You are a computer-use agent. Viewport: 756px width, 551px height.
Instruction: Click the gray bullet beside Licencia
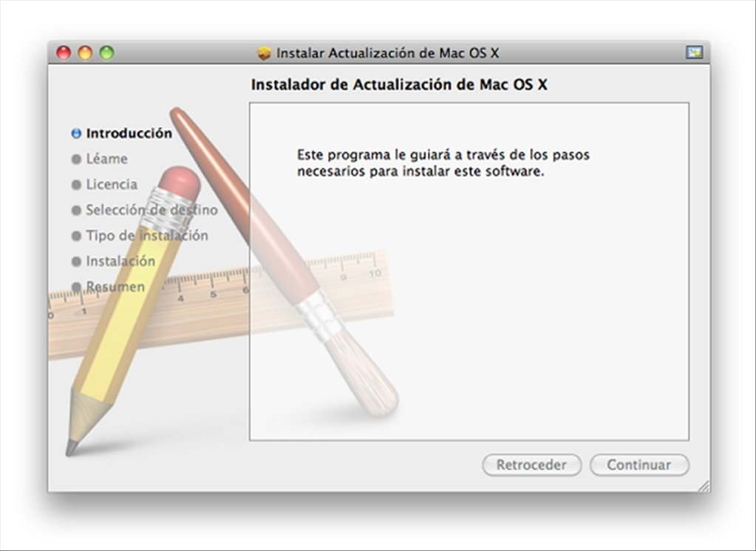(x=76, y=184)
